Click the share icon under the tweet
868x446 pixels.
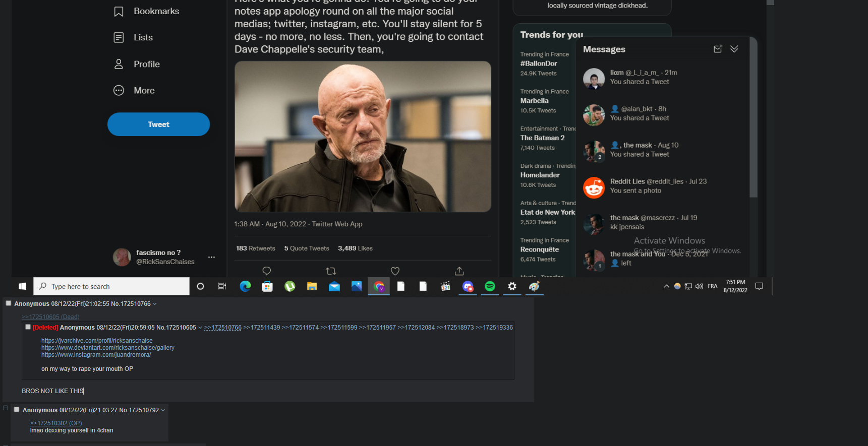pos(459,271)
